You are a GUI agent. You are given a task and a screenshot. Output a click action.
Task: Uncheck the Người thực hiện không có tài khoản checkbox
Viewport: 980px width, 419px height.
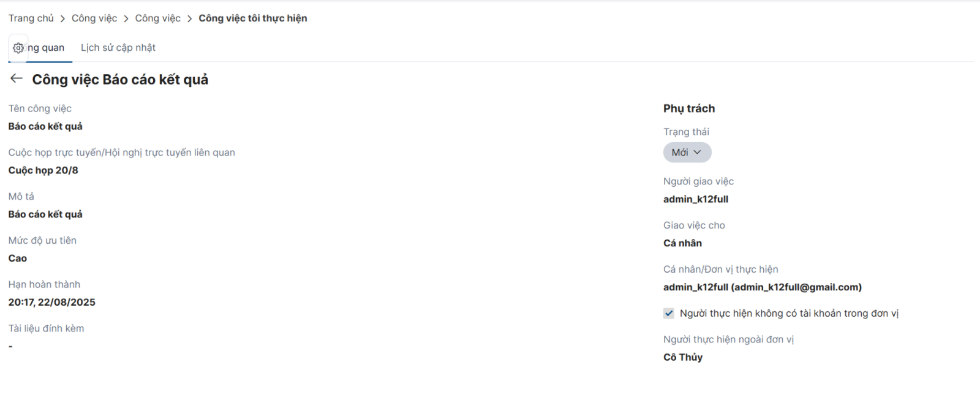(x=669, y=313)
